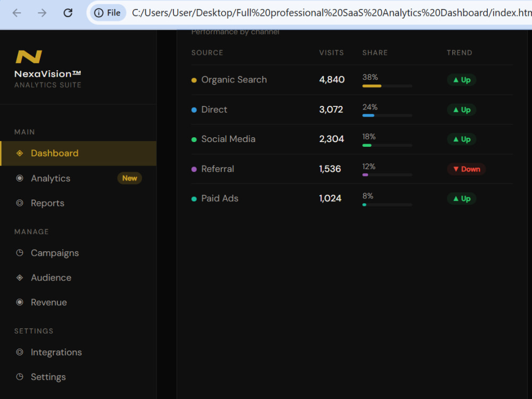Viewport: 532px width, 399px height.
Task: Click the VISITS column header
Action: (x=331, y=53)
